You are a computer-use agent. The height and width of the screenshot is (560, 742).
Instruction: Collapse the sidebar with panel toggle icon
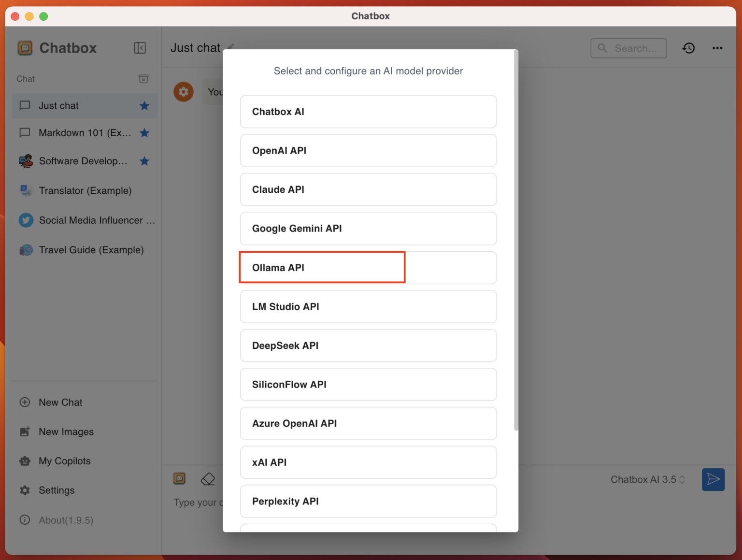tap(140, 48)
